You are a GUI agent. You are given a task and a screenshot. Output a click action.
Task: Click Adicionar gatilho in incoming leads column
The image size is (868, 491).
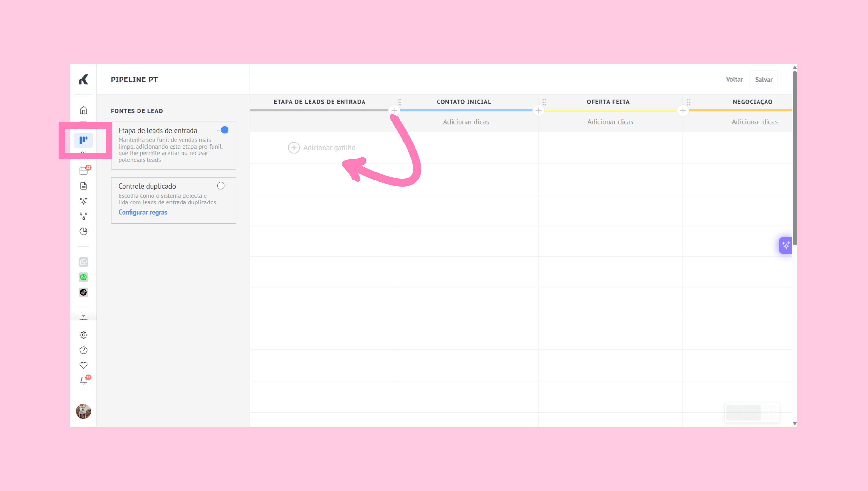click(x=322, y=148)
